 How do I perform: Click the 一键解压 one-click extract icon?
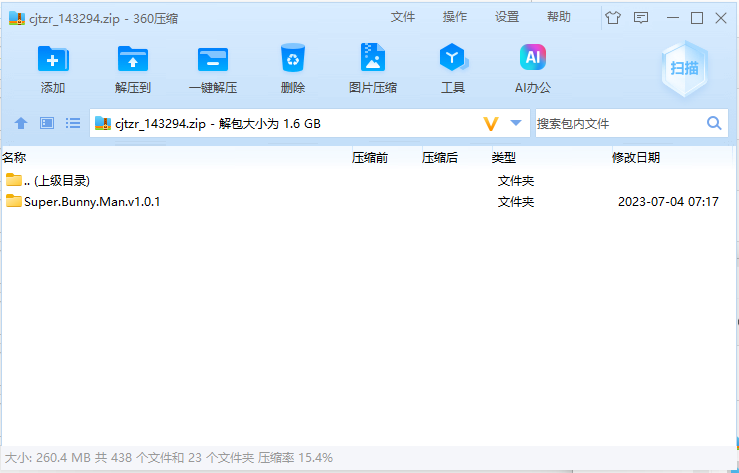click(213, 59)
